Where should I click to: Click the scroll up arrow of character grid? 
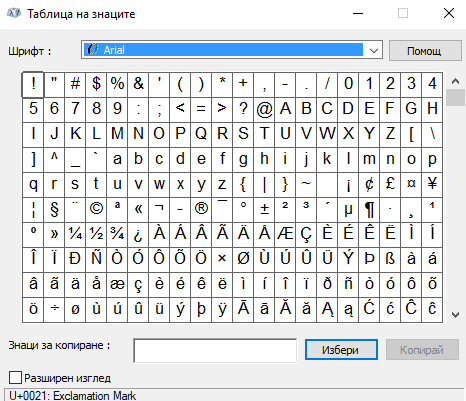pos(455,81)
